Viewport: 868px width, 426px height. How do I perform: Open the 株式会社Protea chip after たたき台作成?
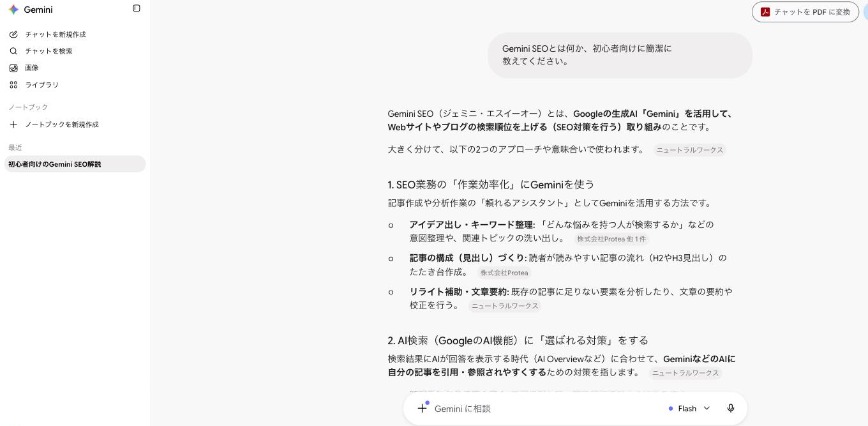(504, 273)
